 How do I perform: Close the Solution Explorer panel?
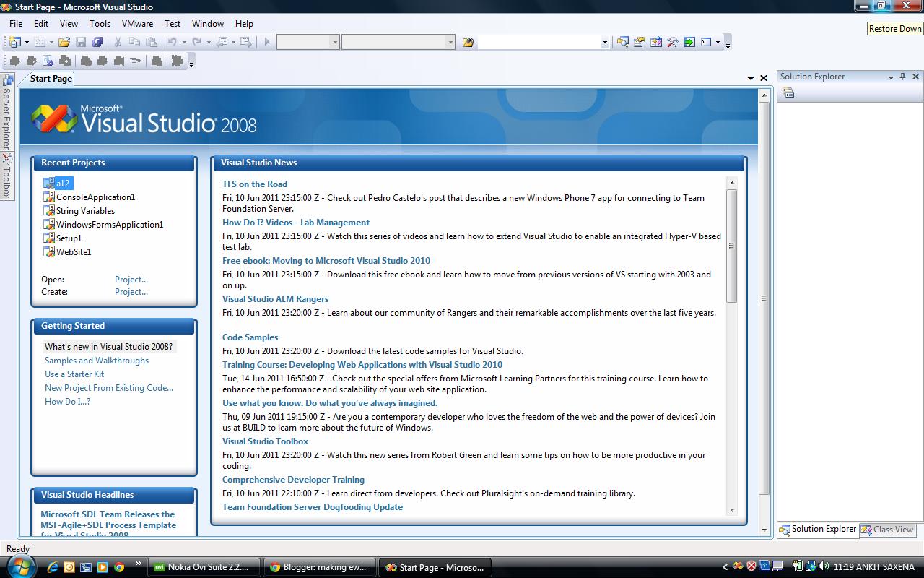[916, 77]
